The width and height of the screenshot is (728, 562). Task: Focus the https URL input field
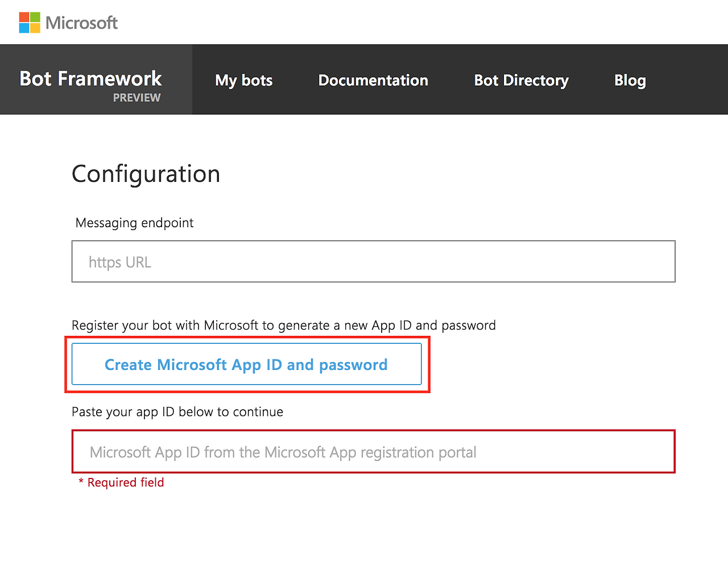pyautogui.click(x=373, y=261)
